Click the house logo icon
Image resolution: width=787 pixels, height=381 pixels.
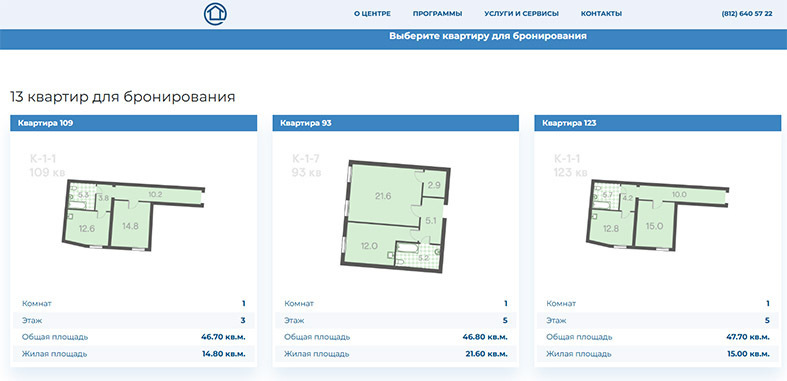pos(215,14)
